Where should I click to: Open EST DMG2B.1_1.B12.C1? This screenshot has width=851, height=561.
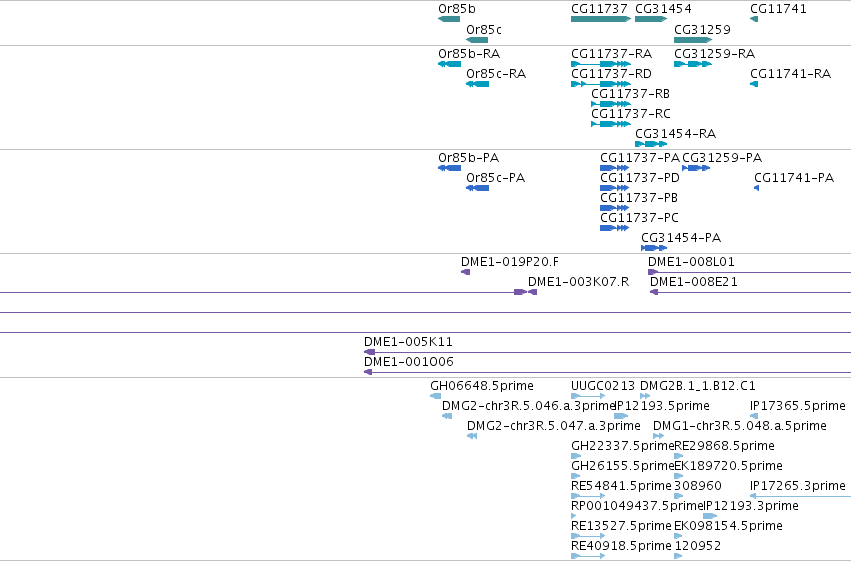coord(697,386)
